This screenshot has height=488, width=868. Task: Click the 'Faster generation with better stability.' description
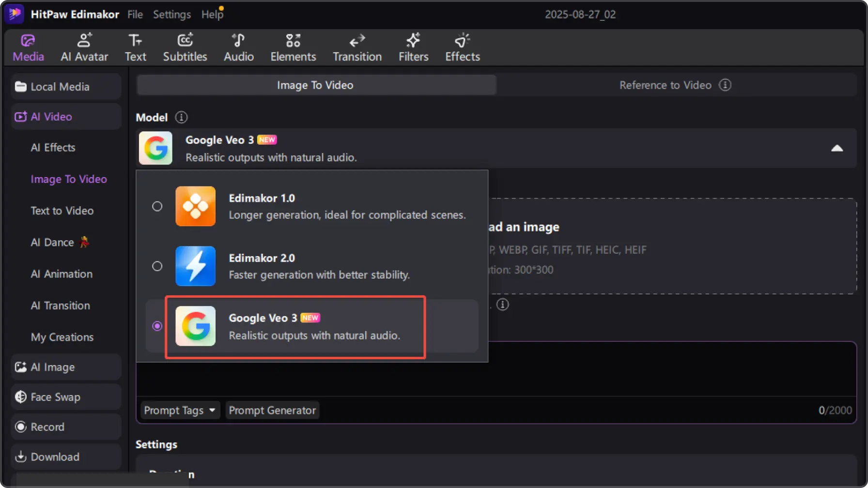tap(319, 275)
